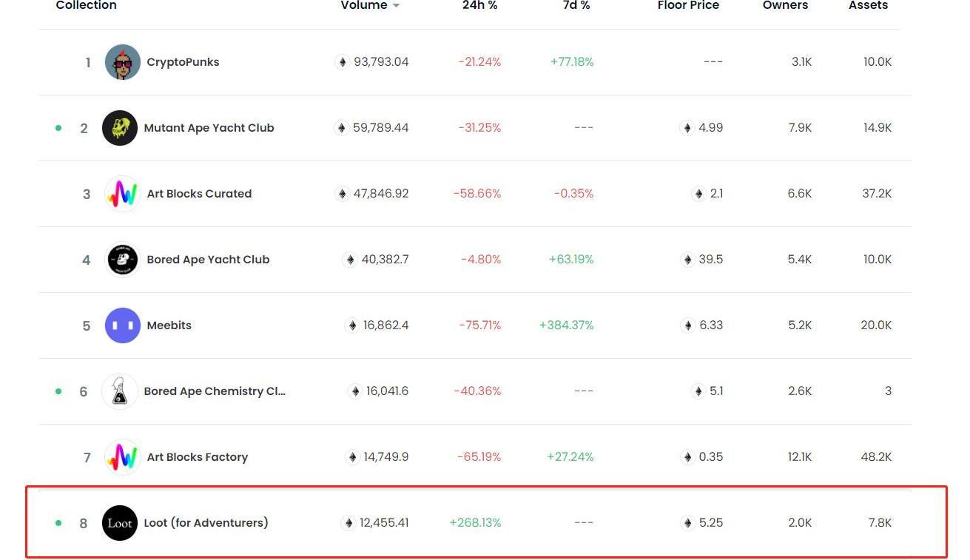Click the ETH icon beside floor price 6.33
Image resolution: width=970 pixels, height=560 pixels.
pyautogui.click(x=687, y=325)
